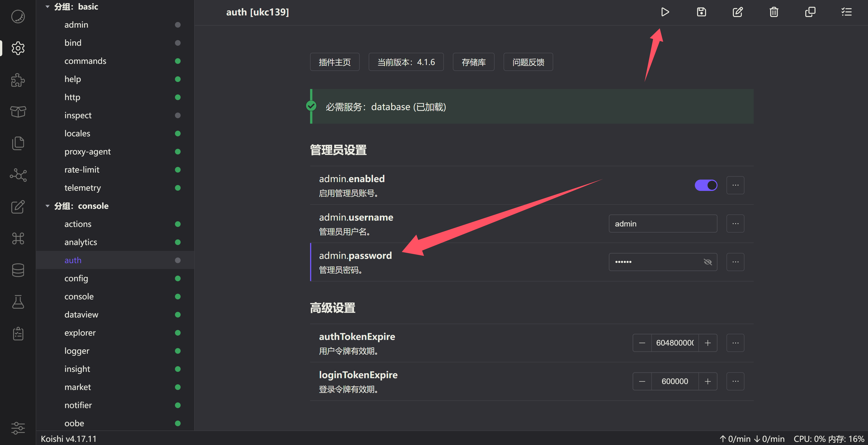Open the dashboard via circle icon

[x=18, y=16]
